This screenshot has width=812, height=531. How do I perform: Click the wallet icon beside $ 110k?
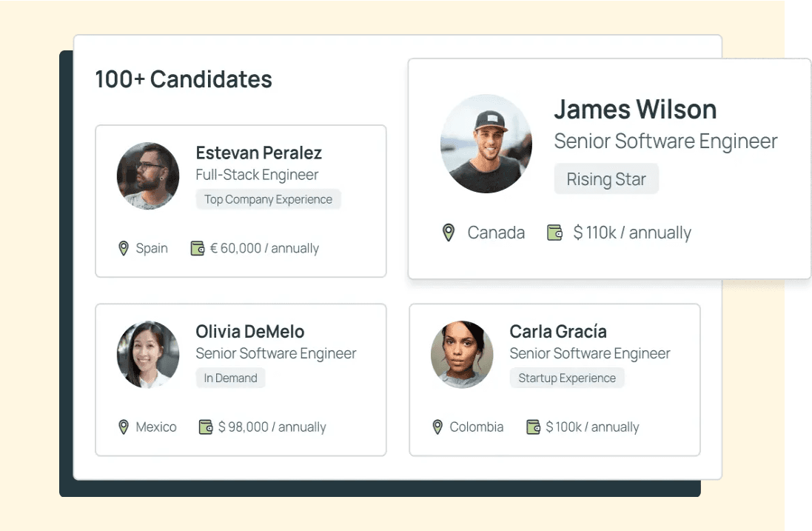(554, 233)
